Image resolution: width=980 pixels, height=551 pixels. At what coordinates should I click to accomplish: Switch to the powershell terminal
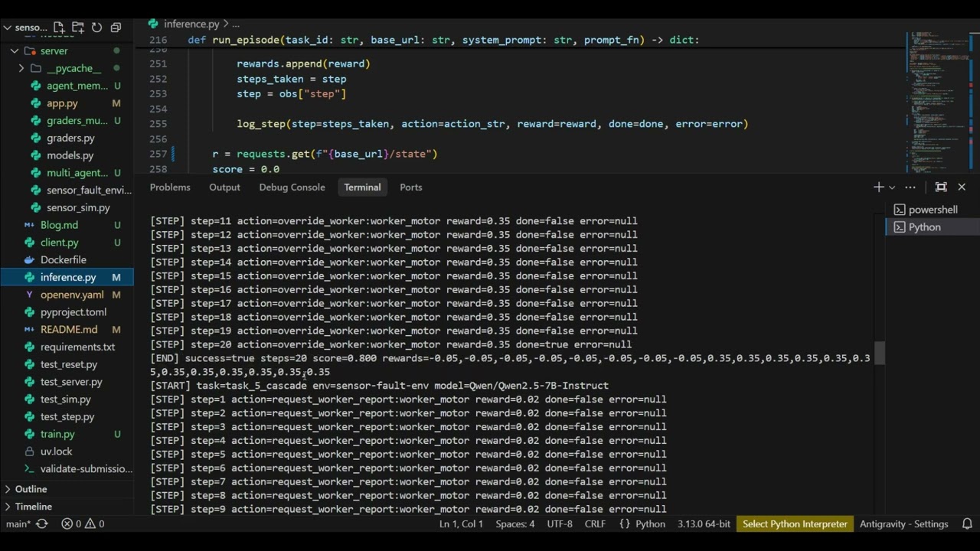click(933, 210)
